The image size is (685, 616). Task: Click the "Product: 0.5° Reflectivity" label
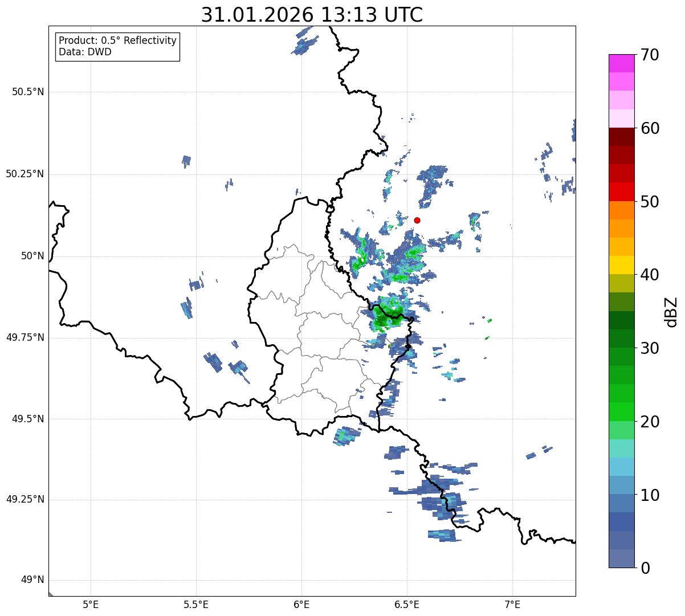click(117, 41)
